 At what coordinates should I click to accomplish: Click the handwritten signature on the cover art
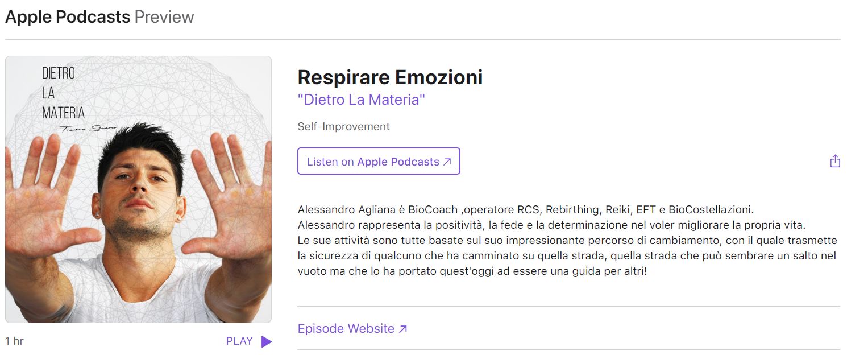coord(89,129)
